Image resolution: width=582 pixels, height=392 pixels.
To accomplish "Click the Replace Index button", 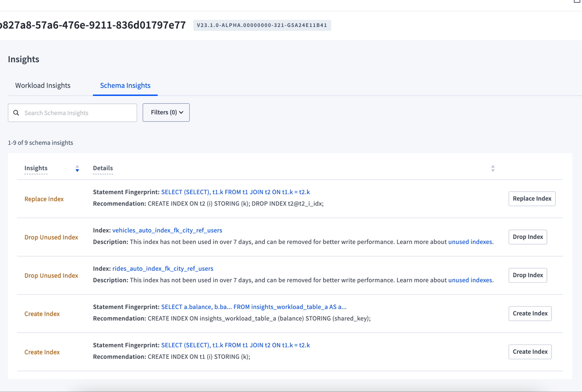I will coord(532,199).
